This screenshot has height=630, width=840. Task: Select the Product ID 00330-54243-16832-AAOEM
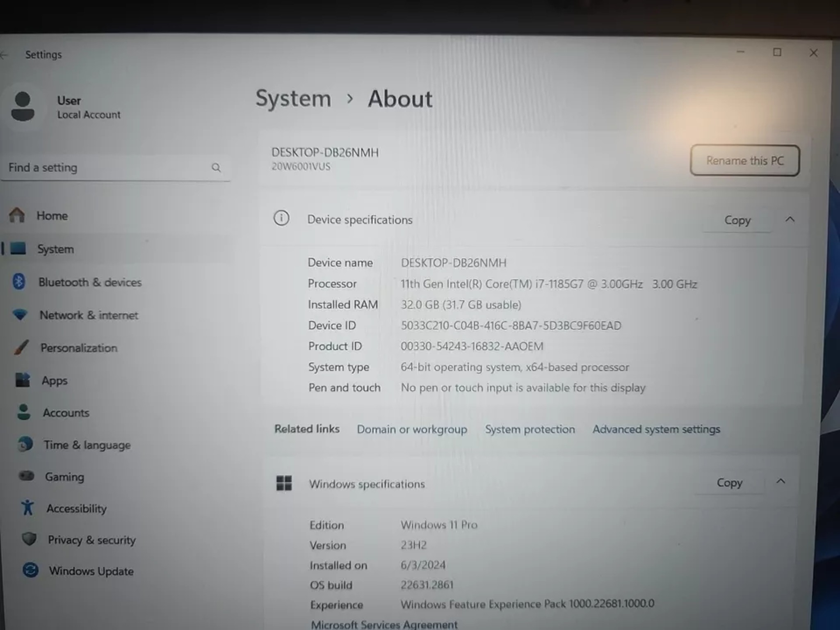472,347
